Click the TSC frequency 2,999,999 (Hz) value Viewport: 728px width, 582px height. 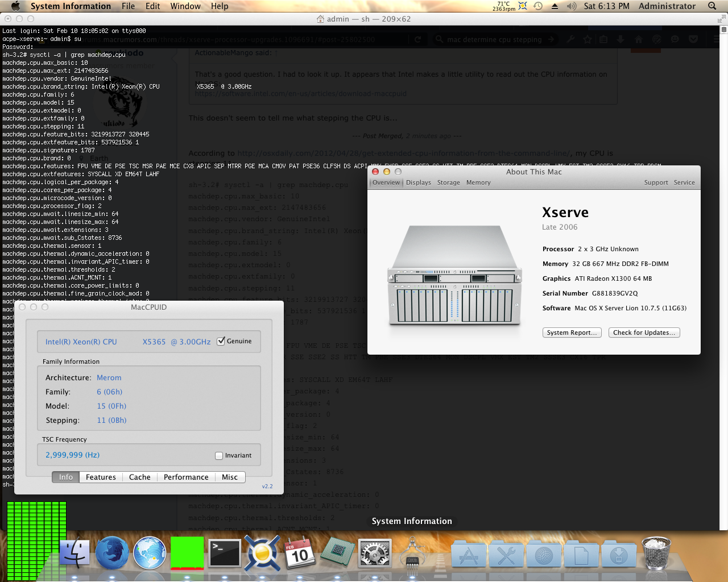(x=72, y=455)
